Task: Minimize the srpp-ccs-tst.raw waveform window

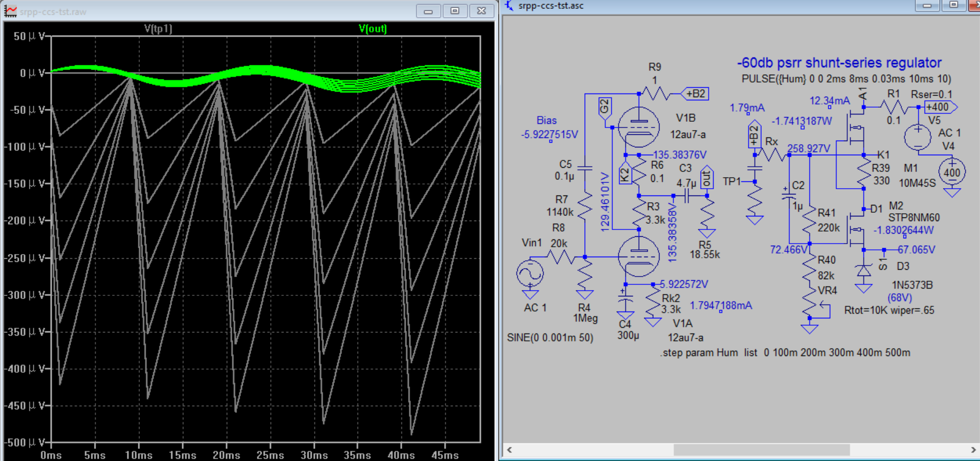Action: (x=428, y=11)
